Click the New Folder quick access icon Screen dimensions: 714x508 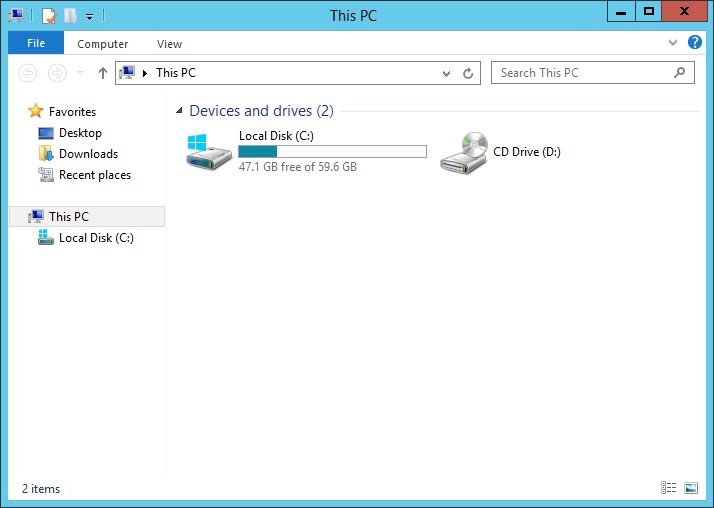click(x=70, y=15)
